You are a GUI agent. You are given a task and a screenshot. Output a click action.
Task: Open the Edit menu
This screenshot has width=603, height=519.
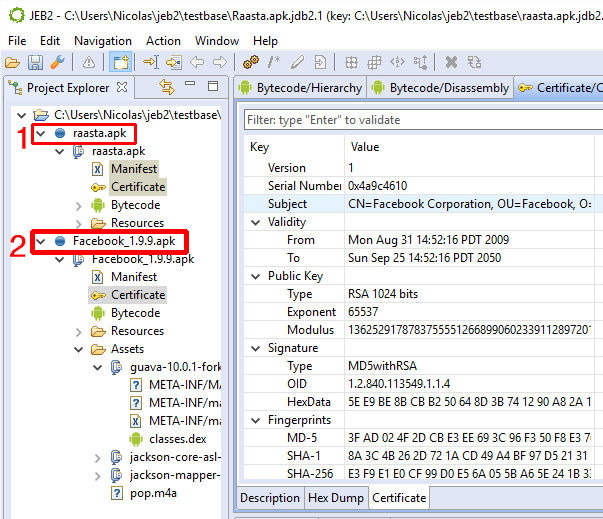pos(50,41)
